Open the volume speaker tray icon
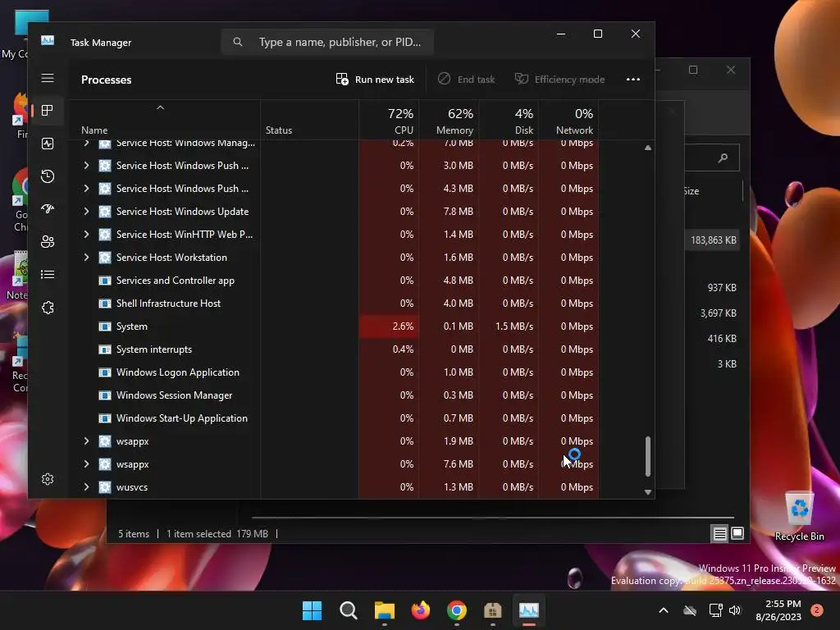The height and width of the screenshot is (630, 840). pos(735,610)
